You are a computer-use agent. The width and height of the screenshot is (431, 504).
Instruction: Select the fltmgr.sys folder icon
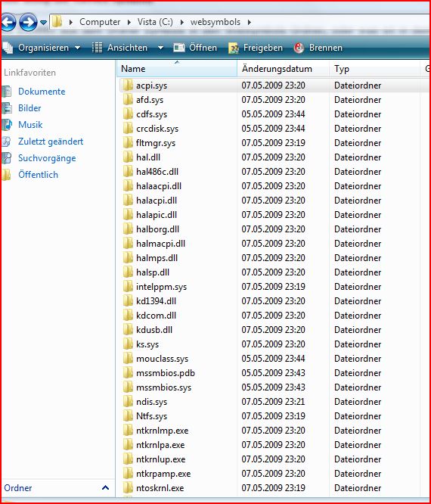(128, 143)
